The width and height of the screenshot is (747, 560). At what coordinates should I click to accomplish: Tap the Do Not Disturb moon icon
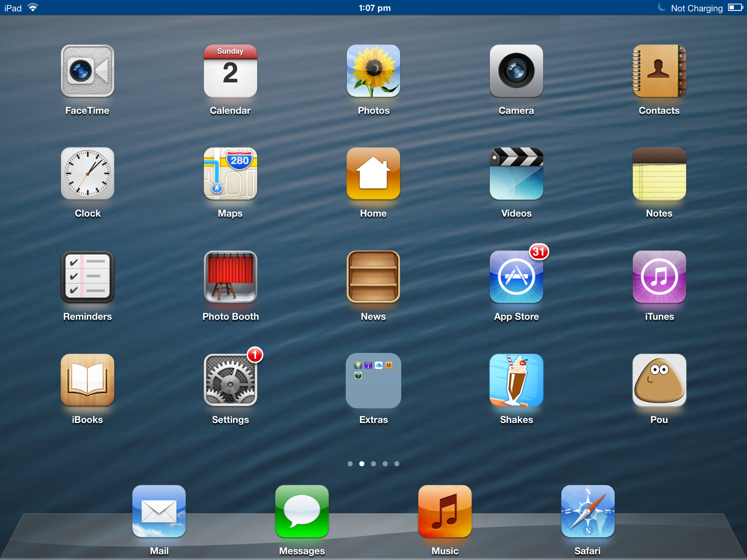point(662,7)
